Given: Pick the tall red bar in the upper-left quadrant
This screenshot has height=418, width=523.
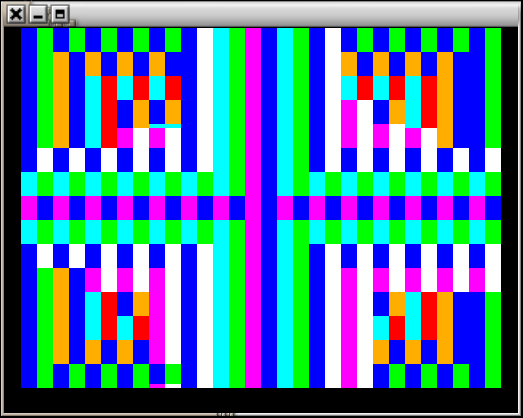Looking at the screenshot, I should [109, 112].
